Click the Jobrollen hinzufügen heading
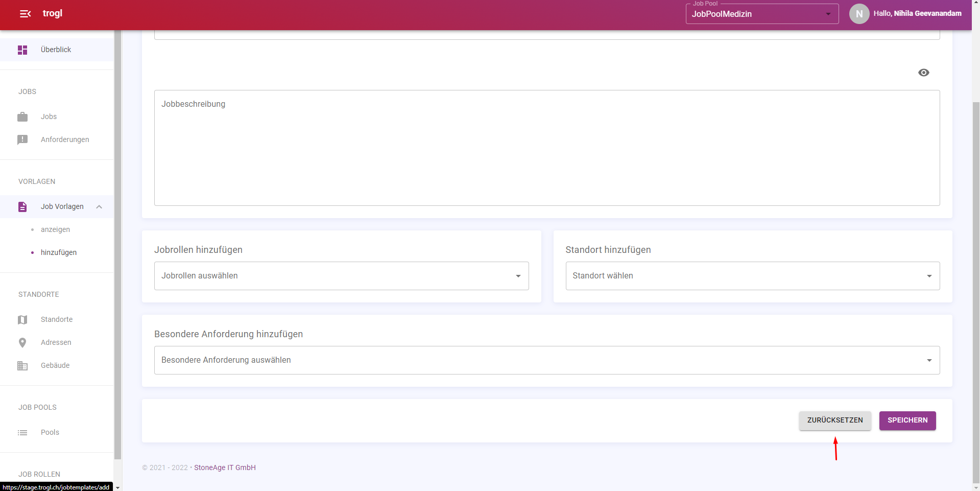The height and width of the screenshot is (491, 980). tap(198, 250)
